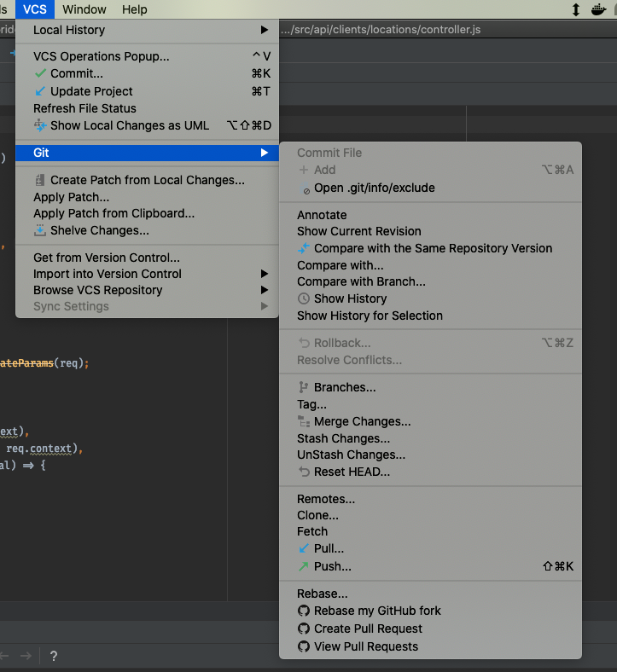This screenshot has width=617, height=672.
Task: Select VCS Operations Popup...
Action: 147,56
